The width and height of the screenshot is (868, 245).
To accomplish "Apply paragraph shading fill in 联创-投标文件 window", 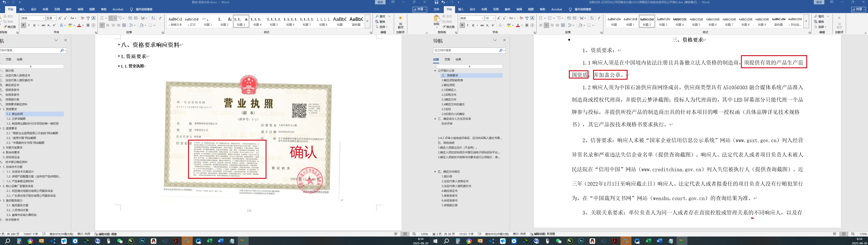I will (142, 25).
